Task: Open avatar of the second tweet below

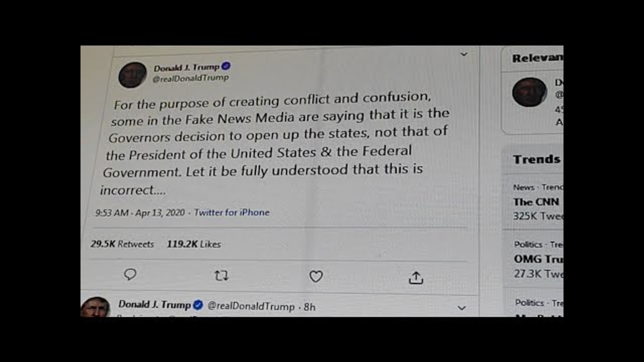Action: pyautogui.click(x=95, y=307)
